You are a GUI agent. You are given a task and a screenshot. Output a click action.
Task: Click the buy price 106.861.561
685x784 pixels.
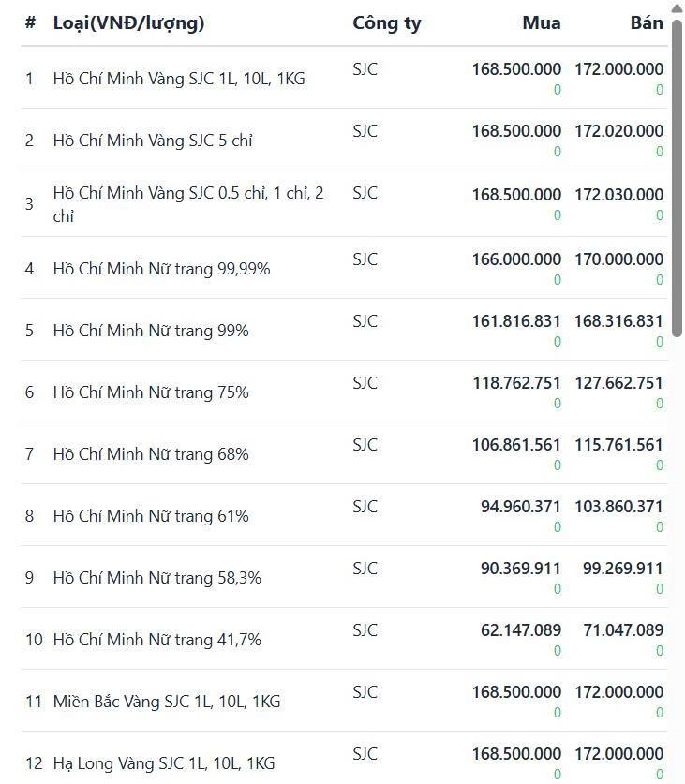click(x=516, y=445)
